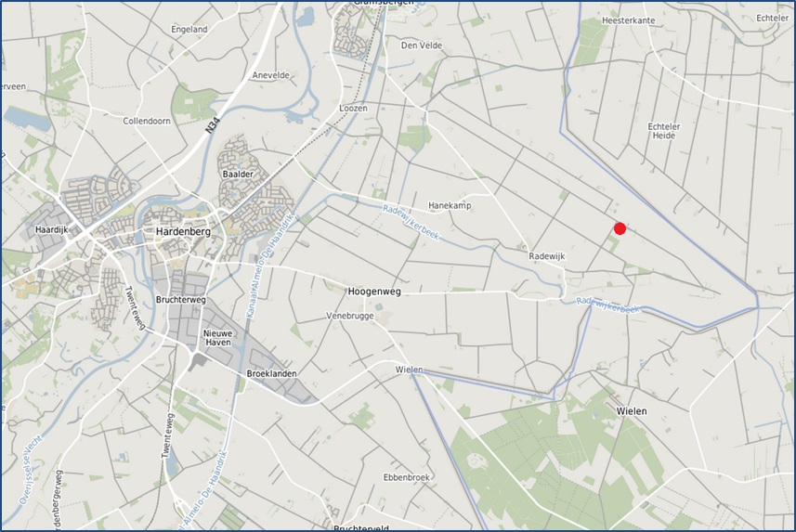Click the Radewijk place label

pos(547,256)
